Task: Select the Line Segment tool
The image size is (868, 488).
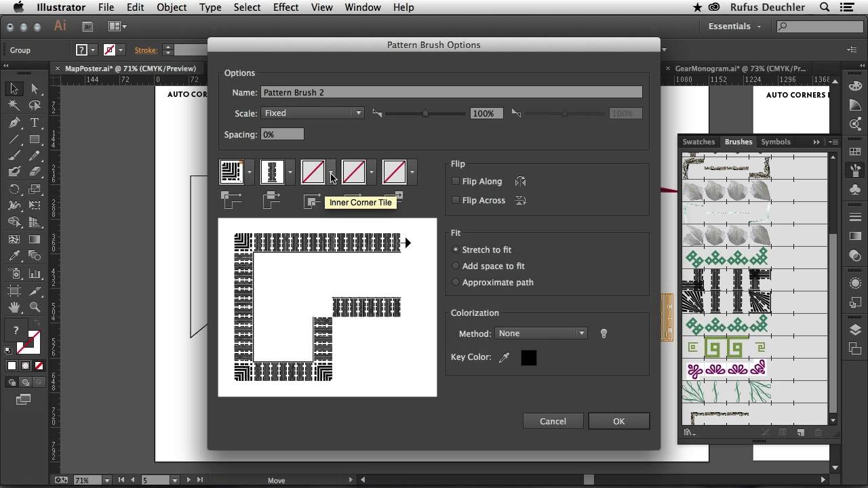Action: [x=14, y=140]
